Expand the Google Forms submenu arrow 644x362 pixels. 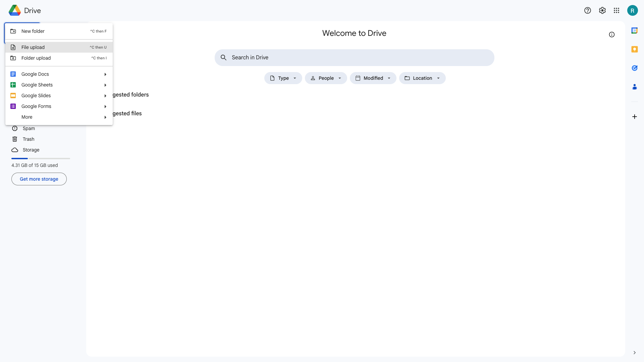(105, 107)
